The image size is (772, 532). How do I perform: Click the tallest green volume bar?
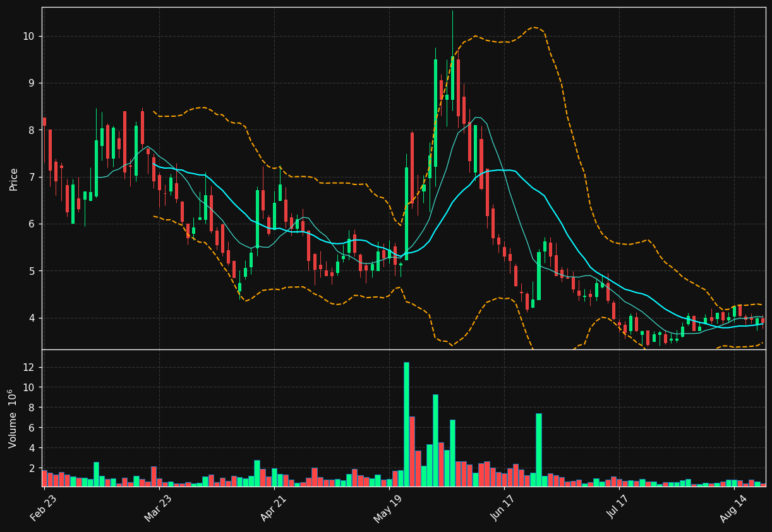pos(406,424)
